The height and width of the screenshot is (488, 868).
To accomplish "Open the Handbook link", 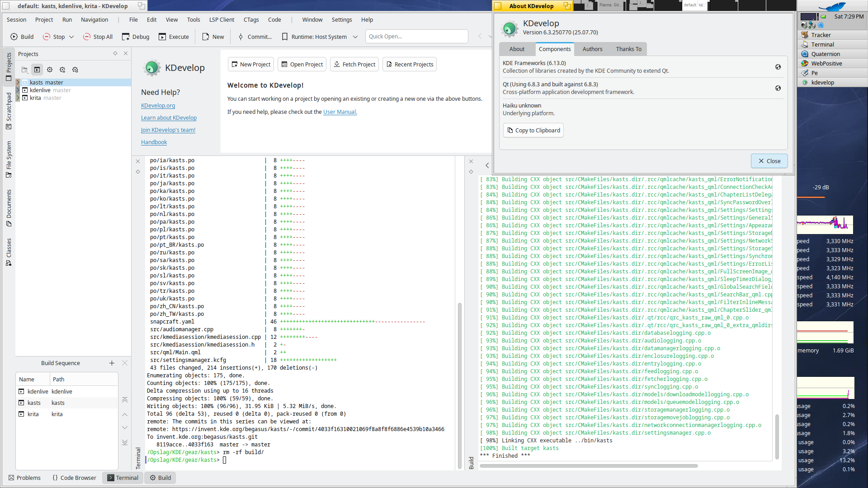I will 154,142.
